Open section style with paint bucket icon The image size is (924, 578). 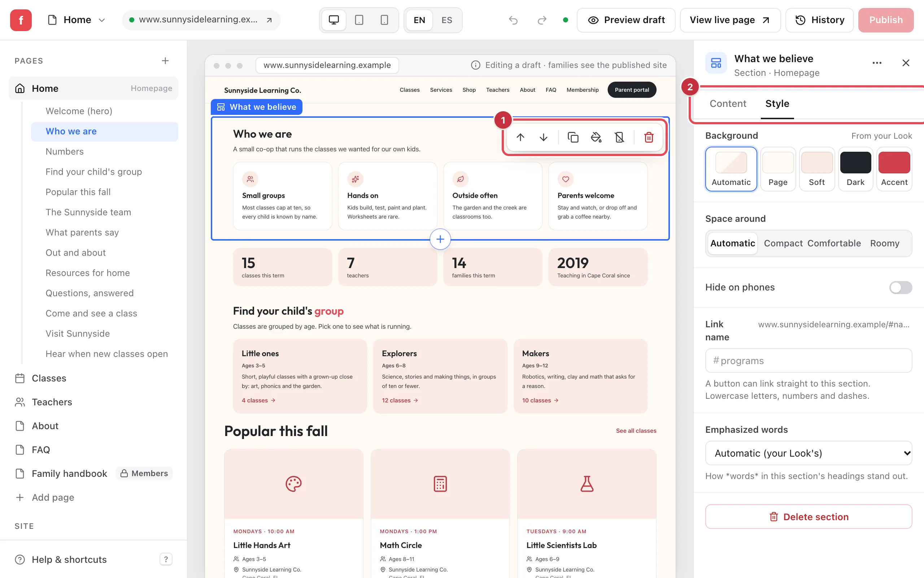(x=596, y=137)
